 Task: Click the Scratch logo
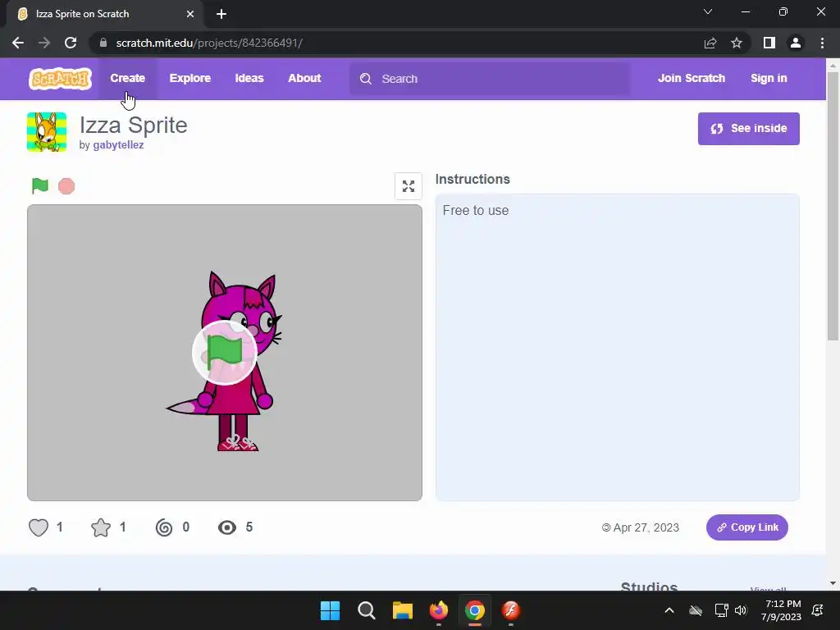click(x=60, y=78)
